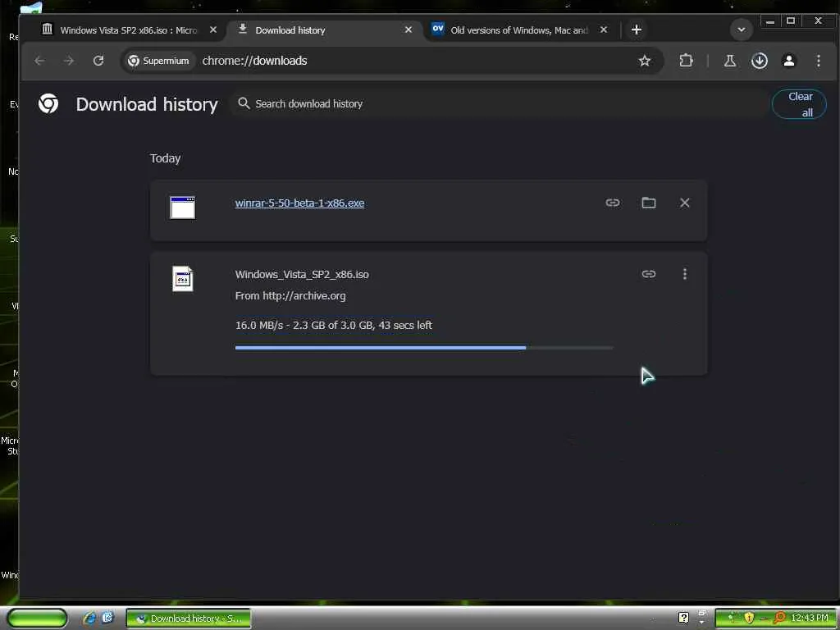Click the Today heading

pos(165,158)
